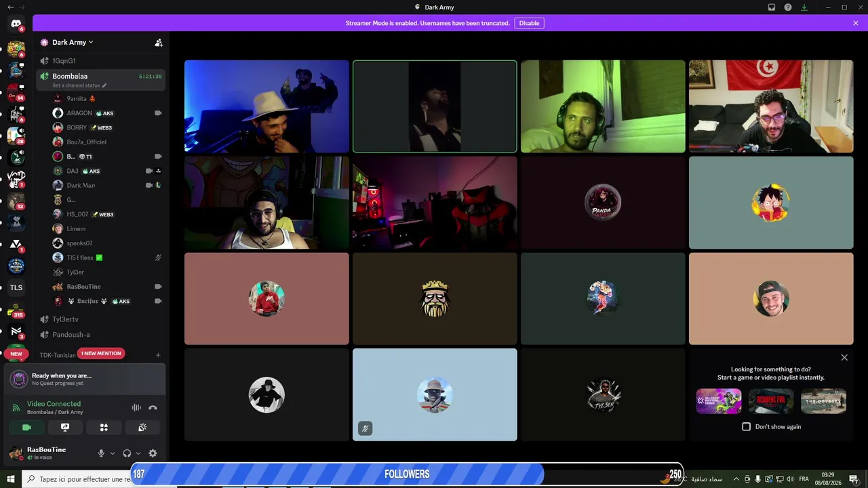Image resolution: width=868 pixels, height=488 pixels.
Task: Disconnect from the voice channel
Action: (x=153, y=407)
